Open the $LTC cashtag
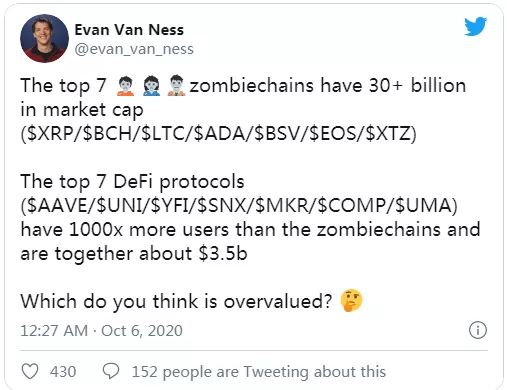The width and height of the screenshot is (507, 390). [164, 133]
